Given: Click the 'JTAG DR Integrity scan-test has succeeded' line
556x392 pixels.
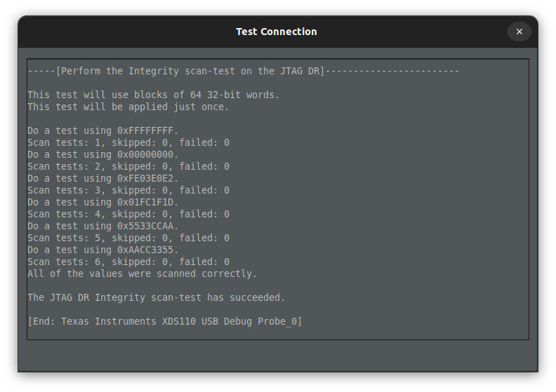Looking at the screenshot, I should (x=156, y=297).
